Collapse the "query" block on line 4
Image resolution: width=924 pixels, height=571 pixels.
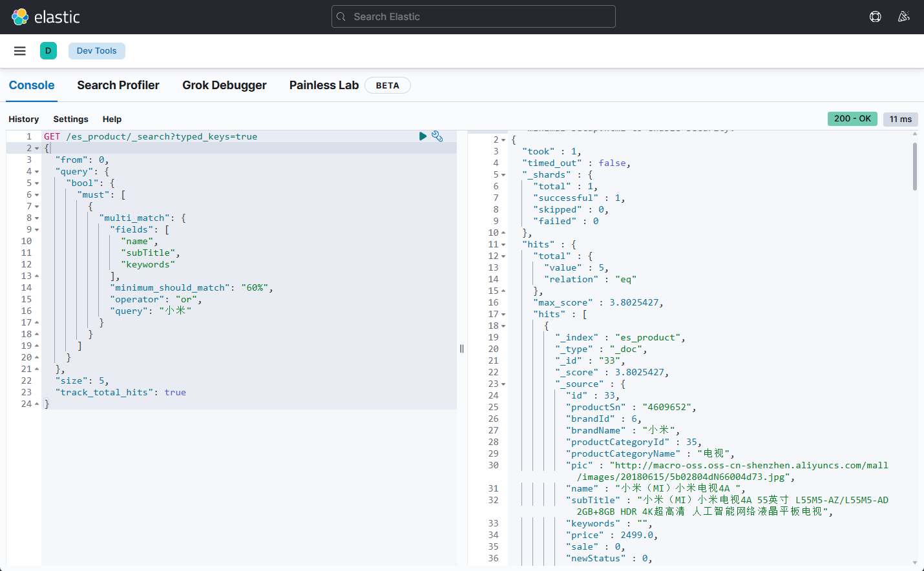point(37,172)
